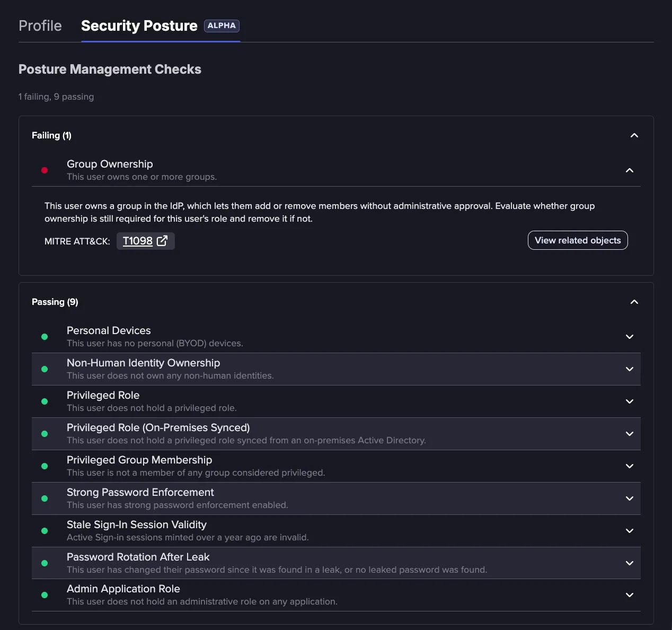Image resolution: width=672 pixels, height=630 pixels.
Task: Click the Posture Management Checks heading
Action: pyautogui.click(x=110, y=69)
